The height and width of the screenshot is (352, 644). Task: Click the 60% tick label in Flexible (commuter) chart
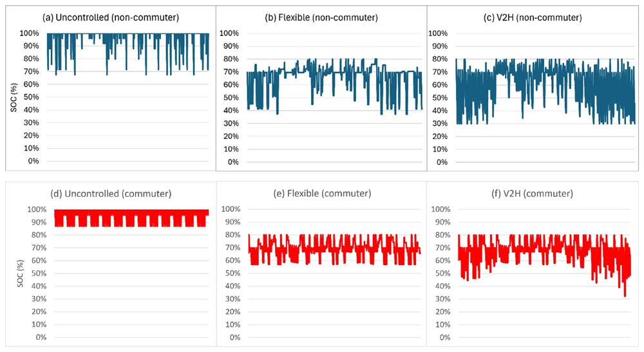pyautogui.click(x=232, y=261)
